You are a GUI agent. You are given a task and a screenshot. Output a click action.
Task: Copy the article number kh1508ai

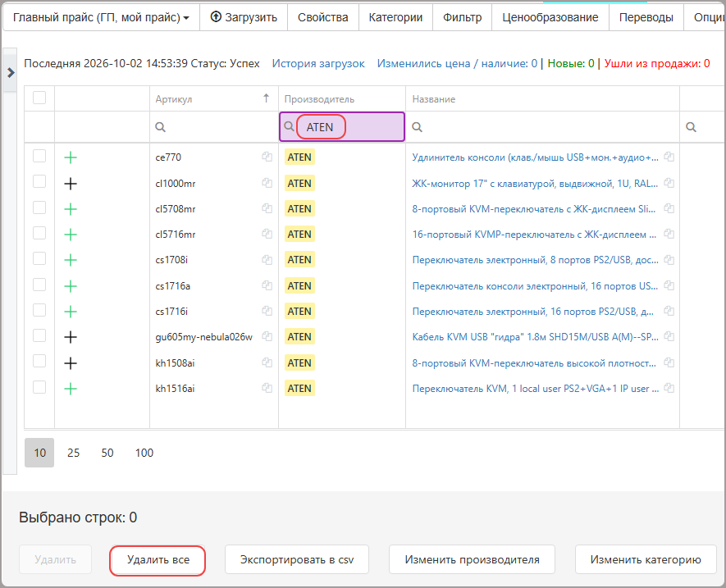pyautogui.click(x=267, y=362)
